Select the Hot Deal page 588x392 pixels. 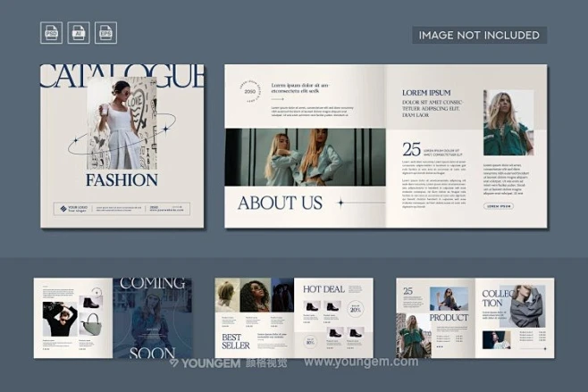click(x=333, y=317)
